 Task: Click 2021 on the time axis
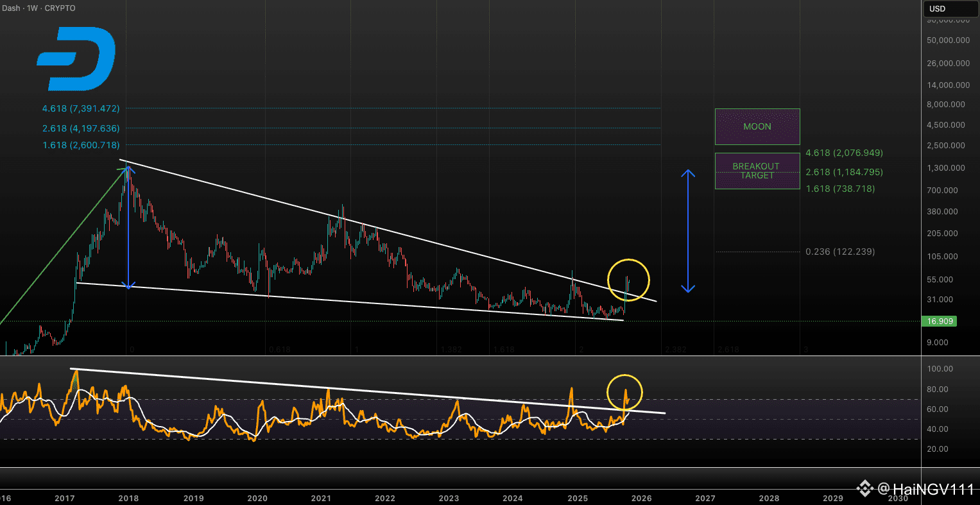321,498
